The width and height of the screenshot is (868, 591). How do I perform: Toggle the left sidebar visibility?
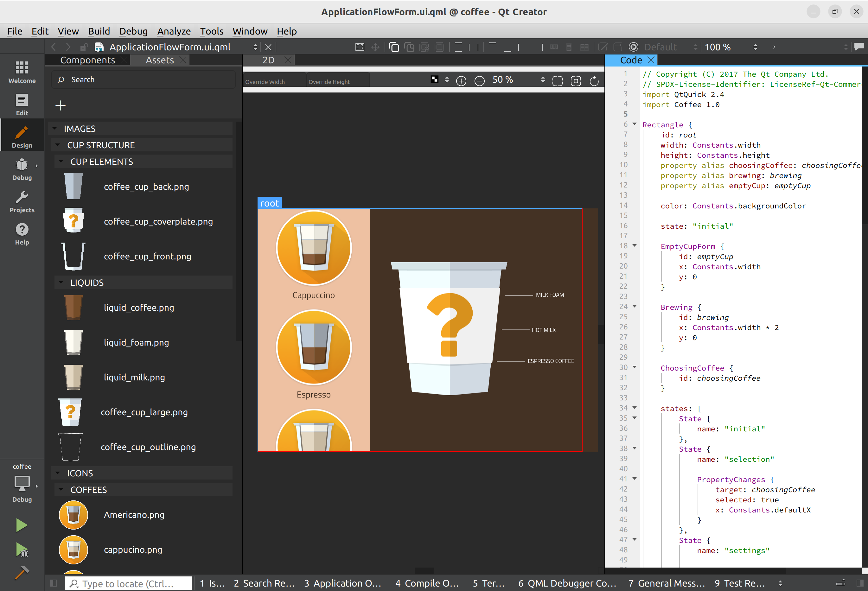click(54, 583)
